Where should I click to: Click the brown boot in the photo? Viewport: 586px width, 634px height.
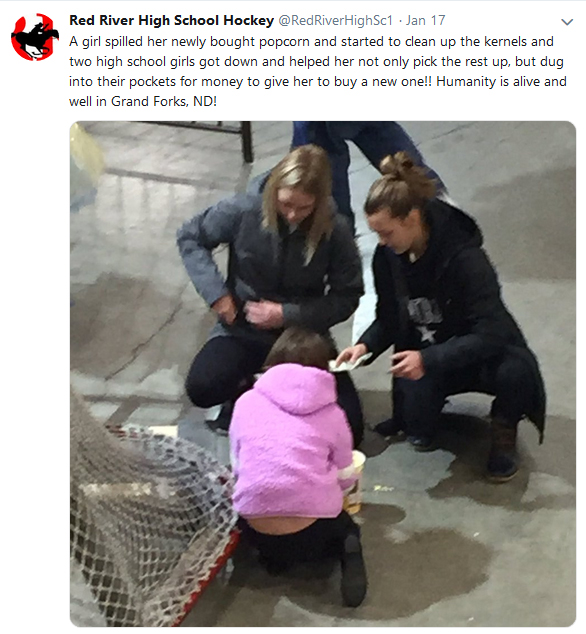(x=501, y=451)
